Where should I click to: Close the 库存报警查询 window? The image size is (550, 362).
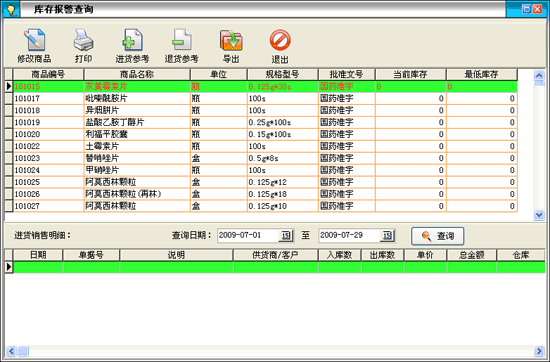pos(537,9)
